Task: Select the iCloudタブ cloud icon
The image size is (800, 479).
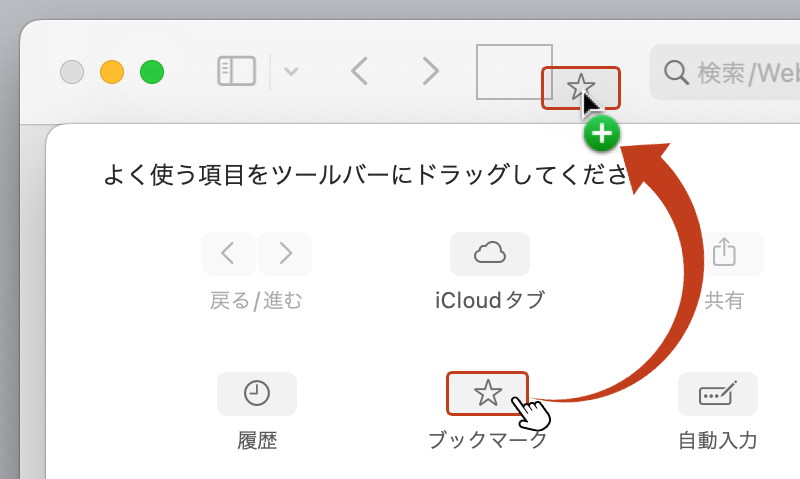Action: (x=490, y=254)
